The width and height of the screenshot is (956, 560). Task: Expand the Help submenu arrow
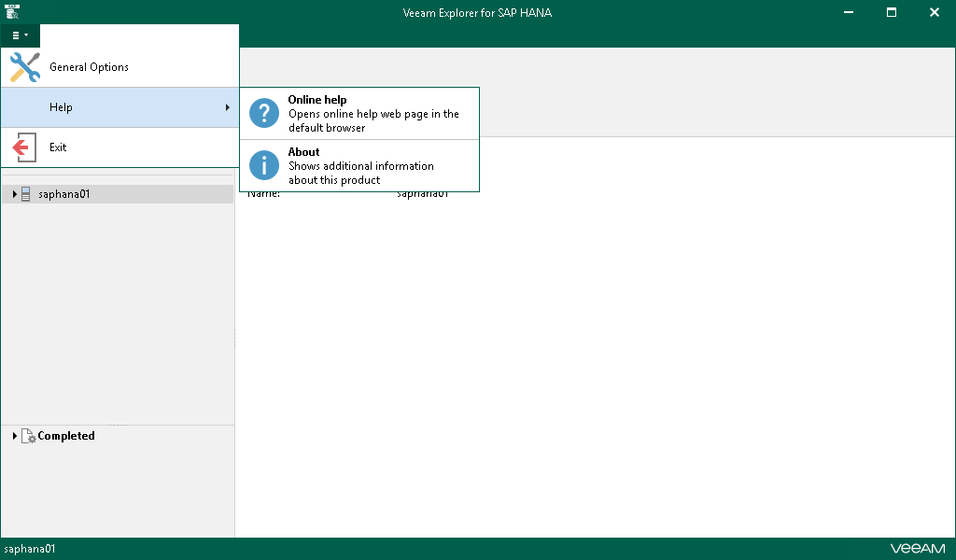228,107
